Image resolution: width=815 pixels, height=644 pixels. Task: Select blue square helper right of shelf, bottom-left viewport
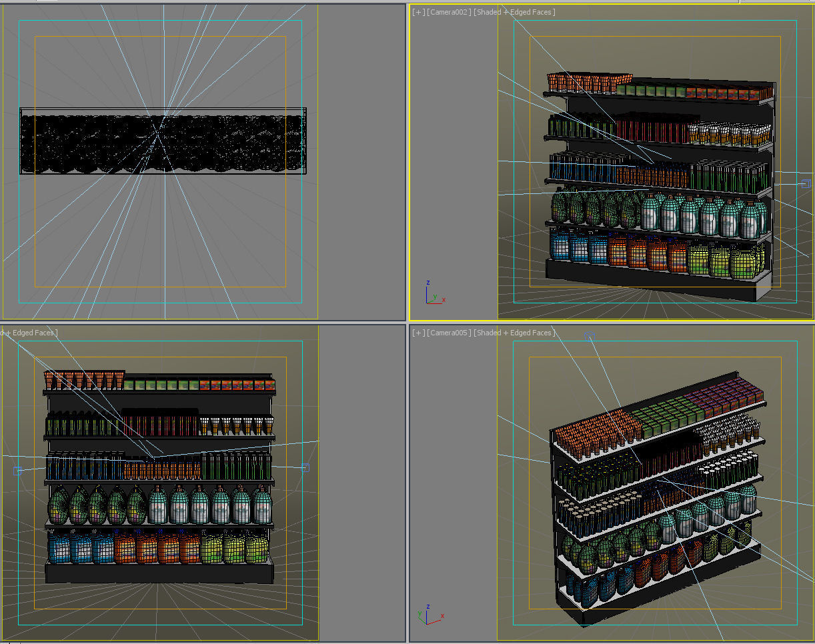(x=305, y=468)
